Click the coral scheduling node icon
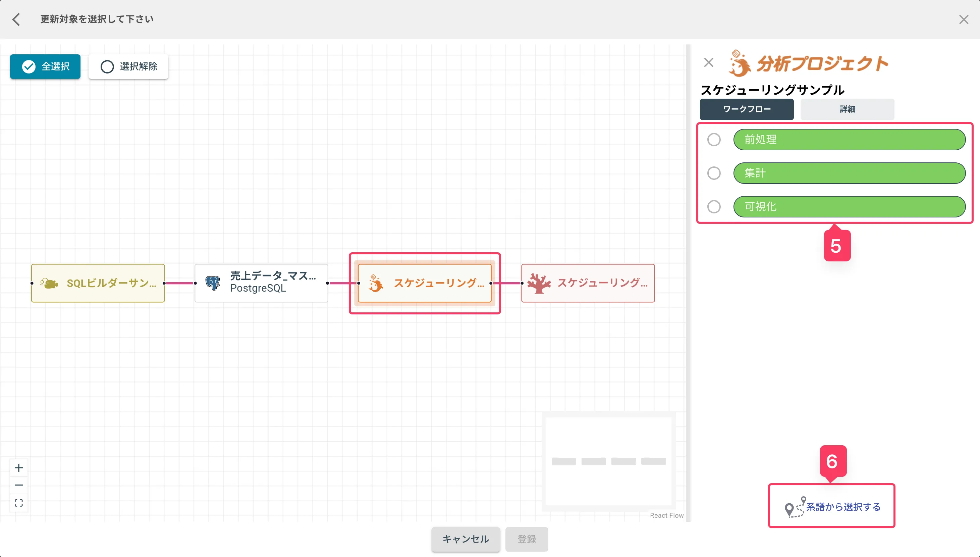The image size is (980, 557). point(539,284)
